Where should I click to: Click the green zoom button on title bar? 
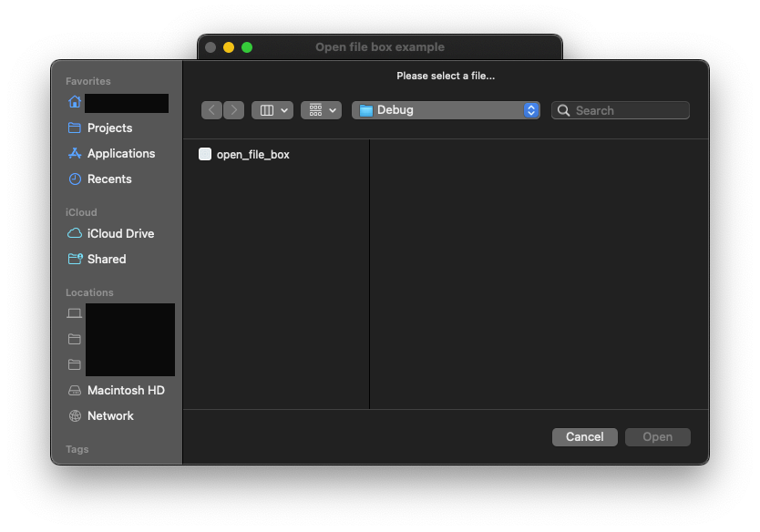point(247,47)
